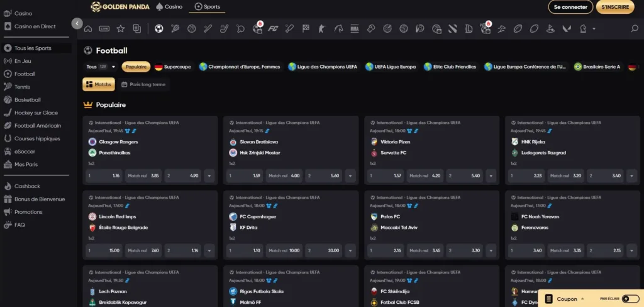The width and height of the screenshot is (644, 307).
Task: Select the volleyball icon
Action: (x=403, y=29)
